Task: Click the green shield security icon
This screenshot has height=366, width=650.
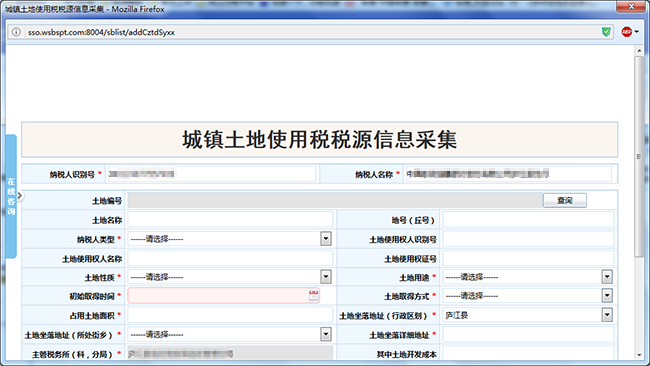Action: (606, 32)
